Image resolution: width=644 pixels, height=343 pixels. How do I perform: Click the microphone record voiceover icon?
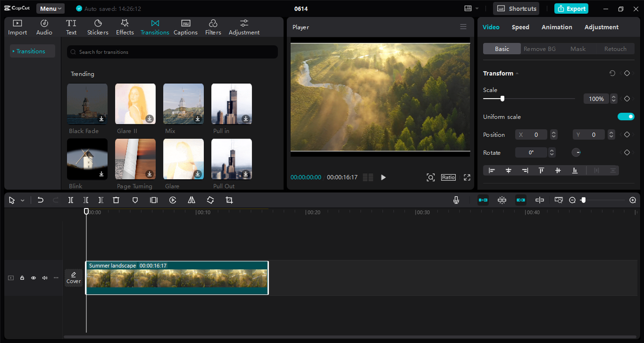pos(456,200)
